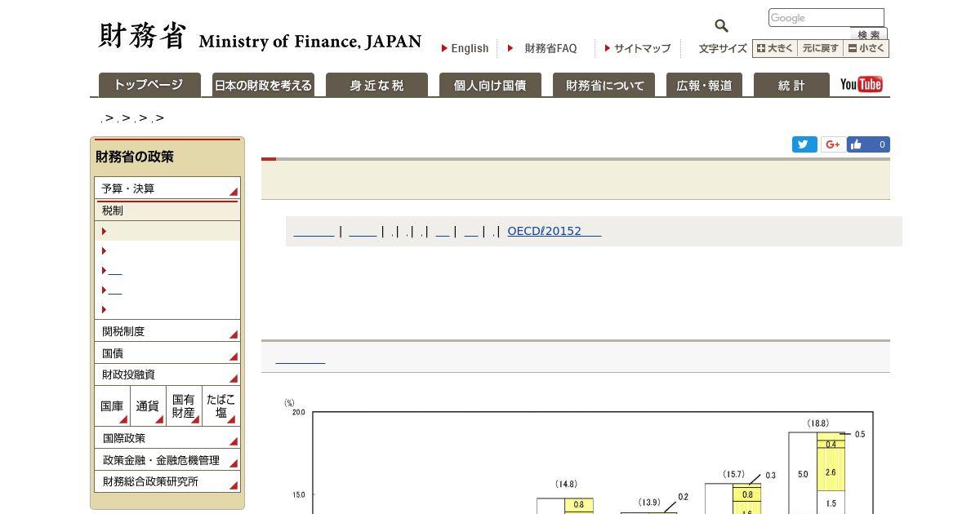The image size is (980, 514).
Task: Expand 政策金融・金融危機管理 sidebar section
Action: (x=167, y=459)
